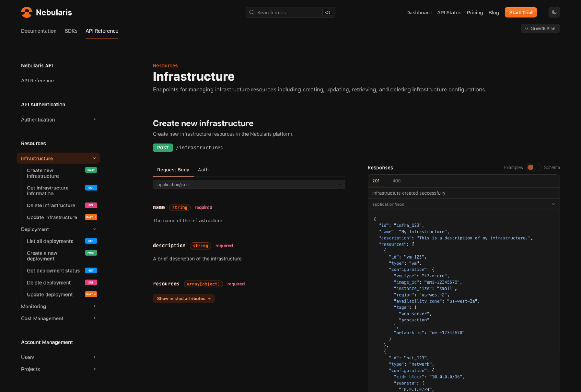Open the Blog link
Image resolution: width=581 pixels, height=392 pixels.
click(493, 13)
